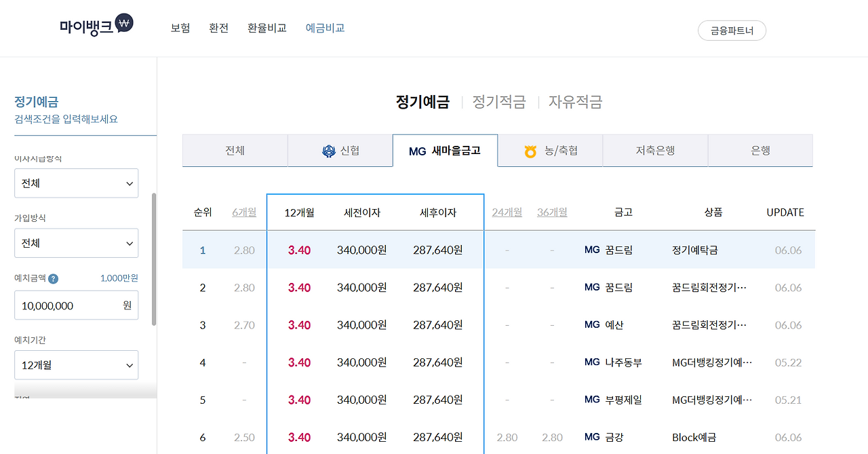Open the 예금비교 menu
The width and height of the screenshot is (868, 454).
325,28
